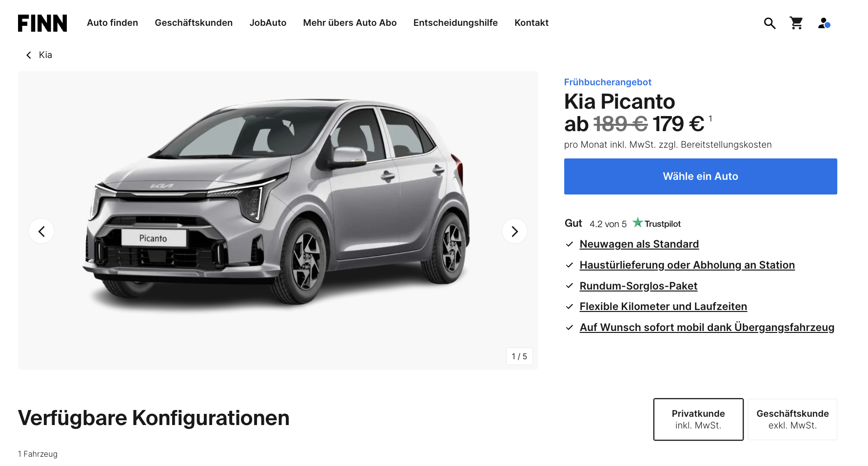Show previous car image with left arrow
This screenshot has height=466, width=868.
tap(41, 231)
